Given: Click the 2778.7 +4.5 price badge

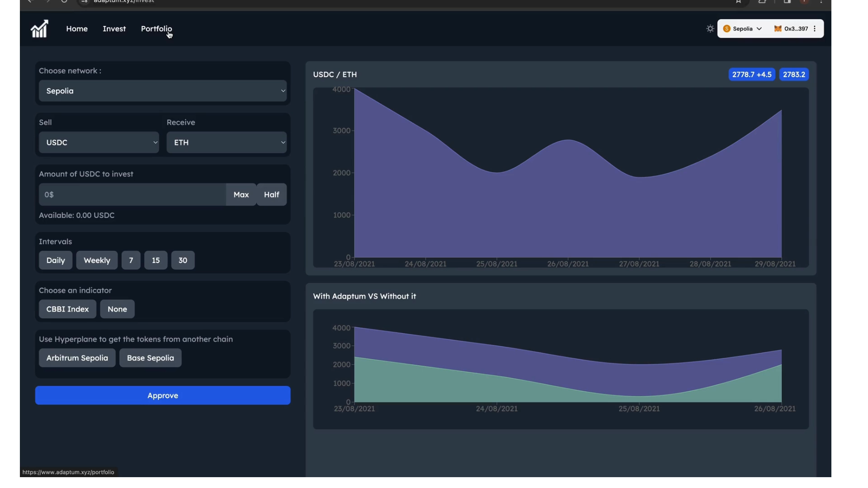Looking at the screenshot, I should [752, 75].
